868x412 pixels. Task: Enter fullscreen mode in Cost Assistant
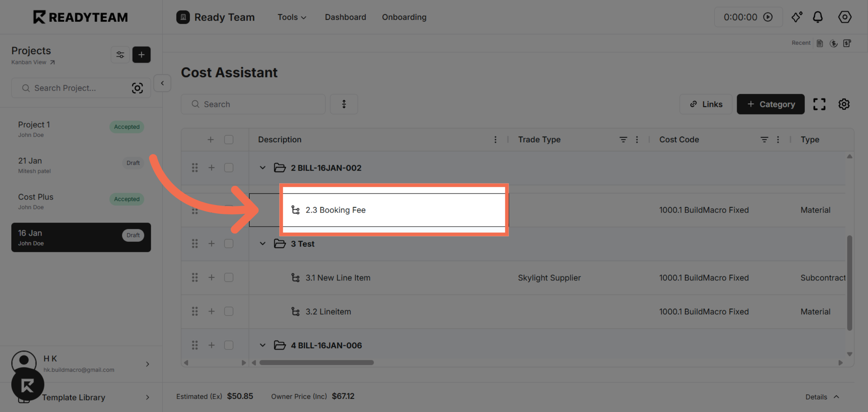click(819, 104)
